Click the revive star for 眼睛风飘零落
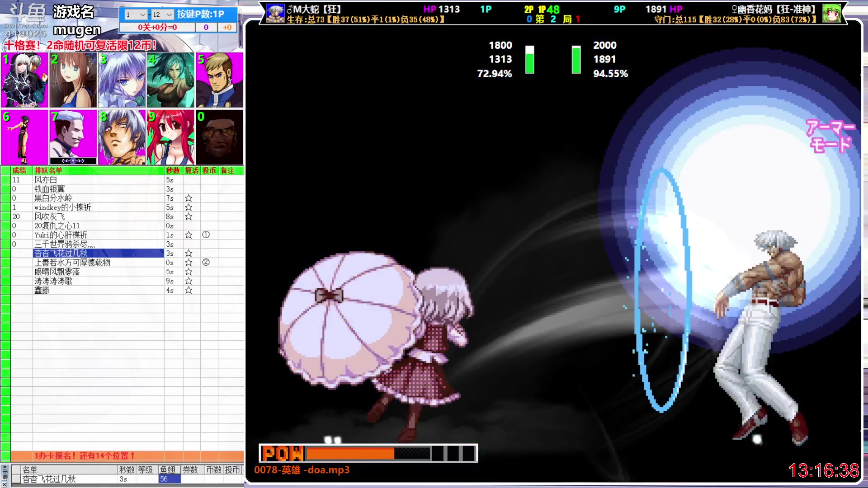Screen dimensions: 868x488 pos(189,272)
